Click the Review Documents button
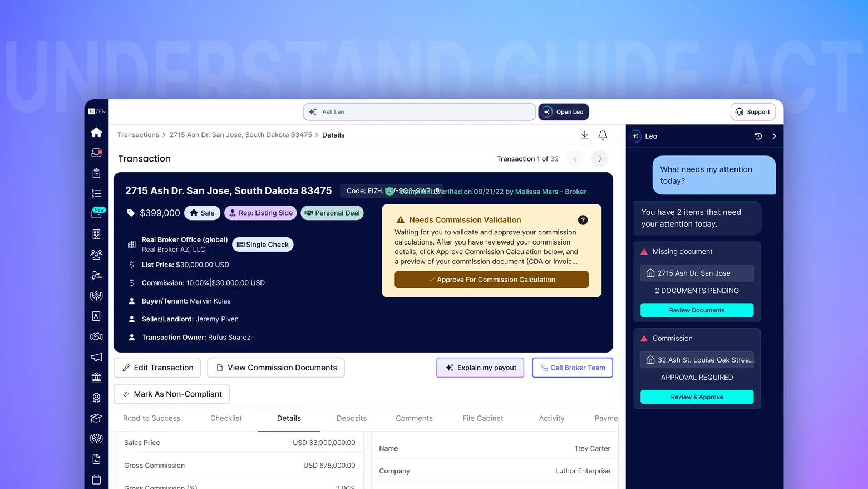The width and height of the screenshot is (868, 489). point(697,310)
